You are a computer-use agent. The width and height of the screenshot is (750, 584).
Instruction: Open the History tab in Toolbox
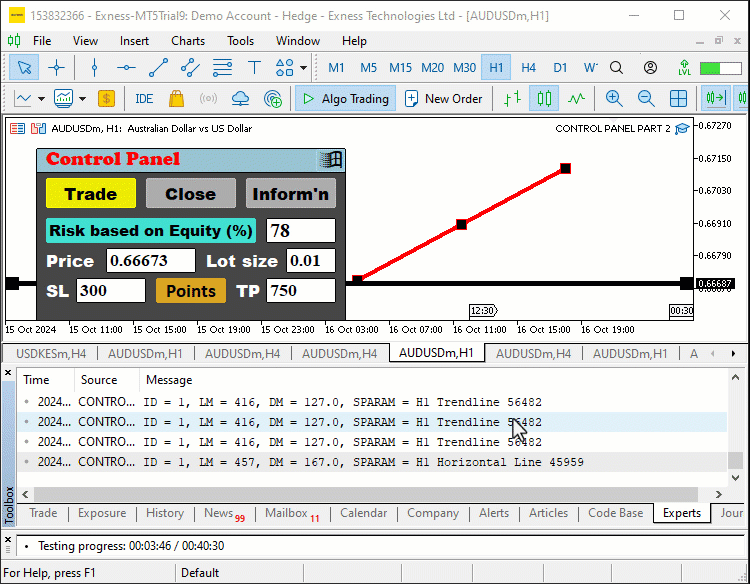165,513
